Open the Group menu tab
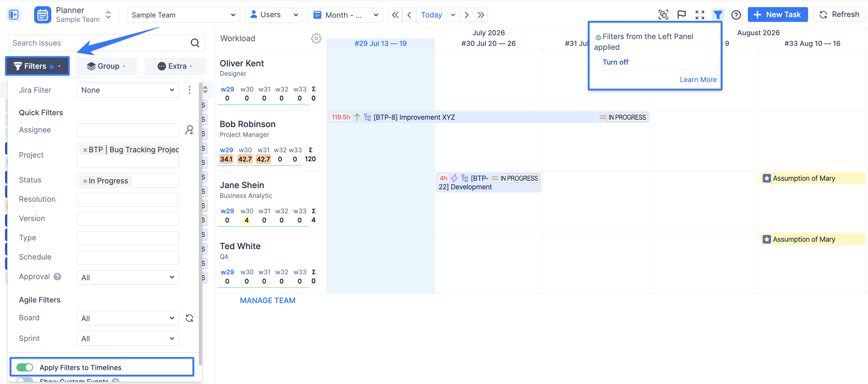 [106, 66]
